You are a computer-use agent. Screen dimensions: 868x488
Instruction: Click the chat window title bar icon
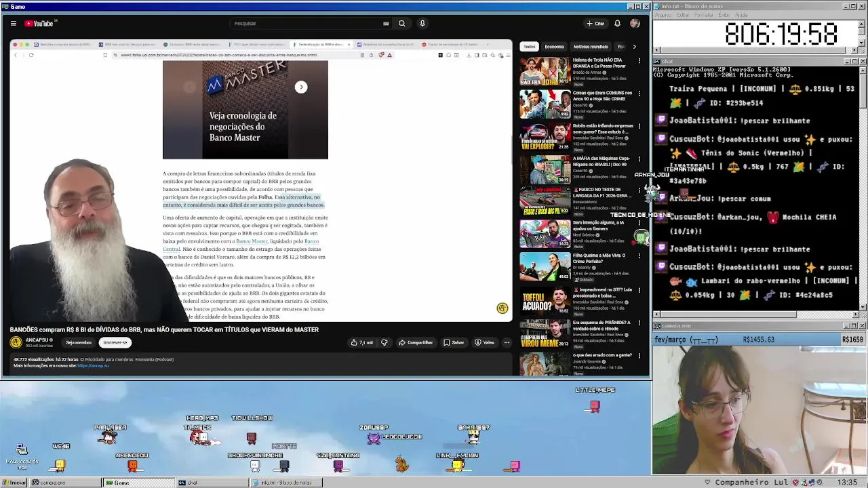tap(658, 62)
